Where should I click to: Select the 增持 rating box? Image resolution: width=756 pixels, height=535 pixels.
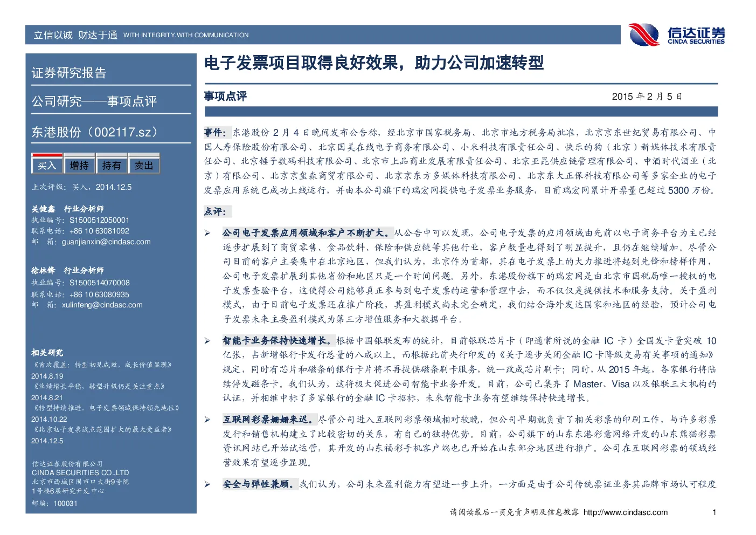(79, 164)
